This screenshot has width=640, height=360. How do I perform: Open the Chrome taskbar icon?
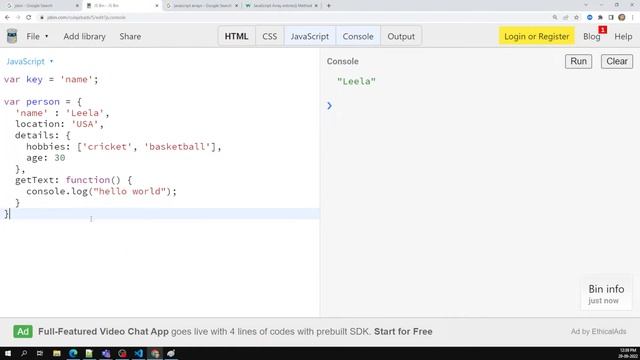[155, 353]
